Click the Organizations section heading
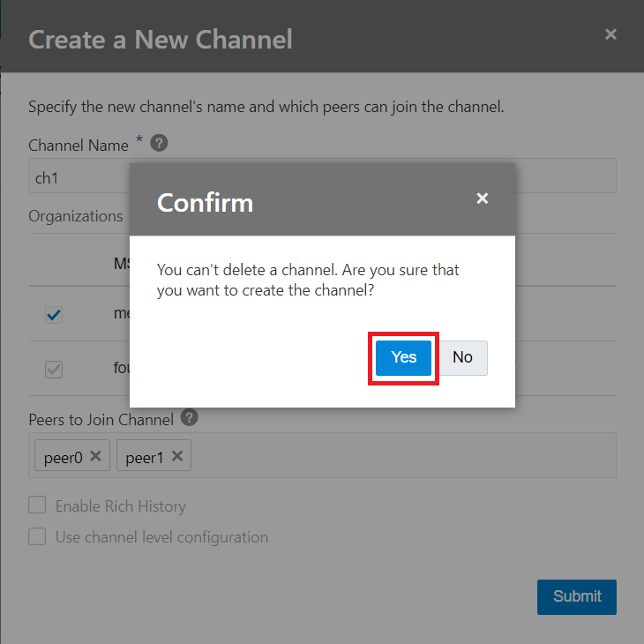Image resolution: width=644 pixels, height=644 pixels. tap(76, 216)
